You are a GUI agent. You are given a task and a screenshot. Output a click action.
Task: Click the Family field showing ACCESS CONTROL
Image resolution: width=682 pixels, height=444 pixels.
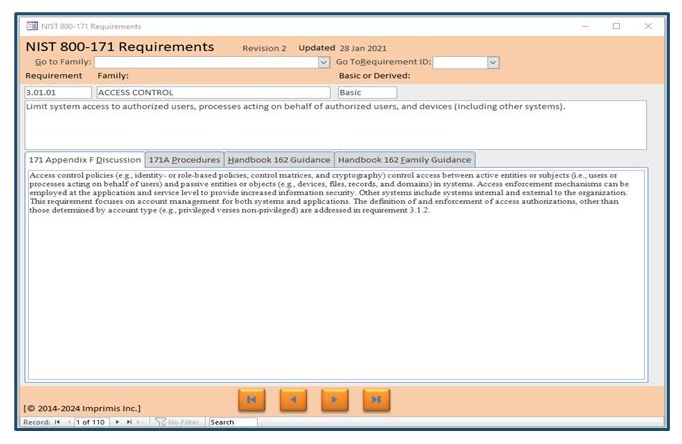point(213,92)
